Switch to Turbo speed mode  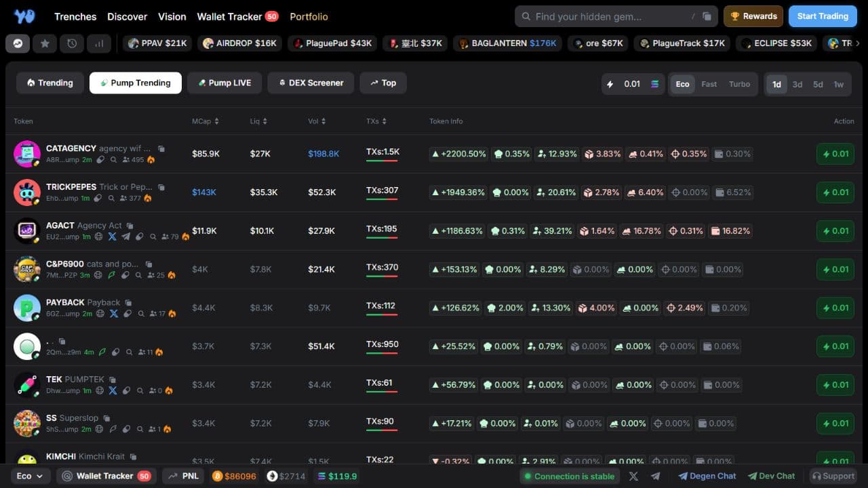739,84
